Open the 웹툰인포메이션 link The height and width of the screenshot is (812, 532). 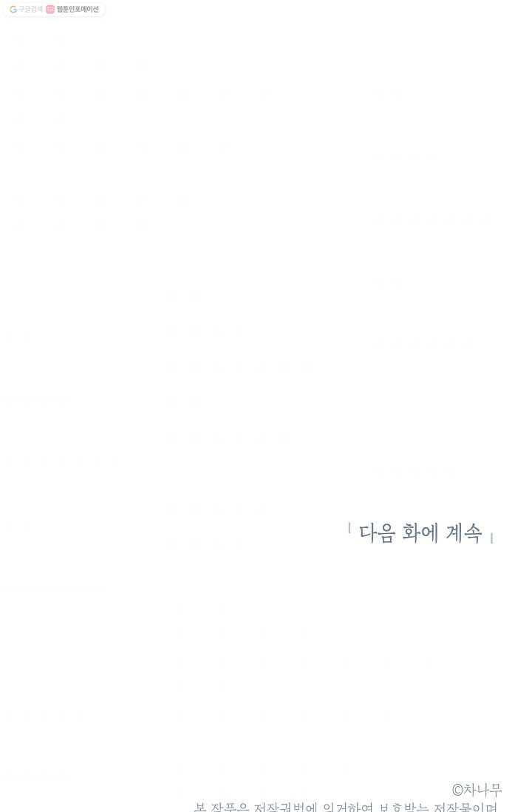pyautogui.click(x=77, y=10)
